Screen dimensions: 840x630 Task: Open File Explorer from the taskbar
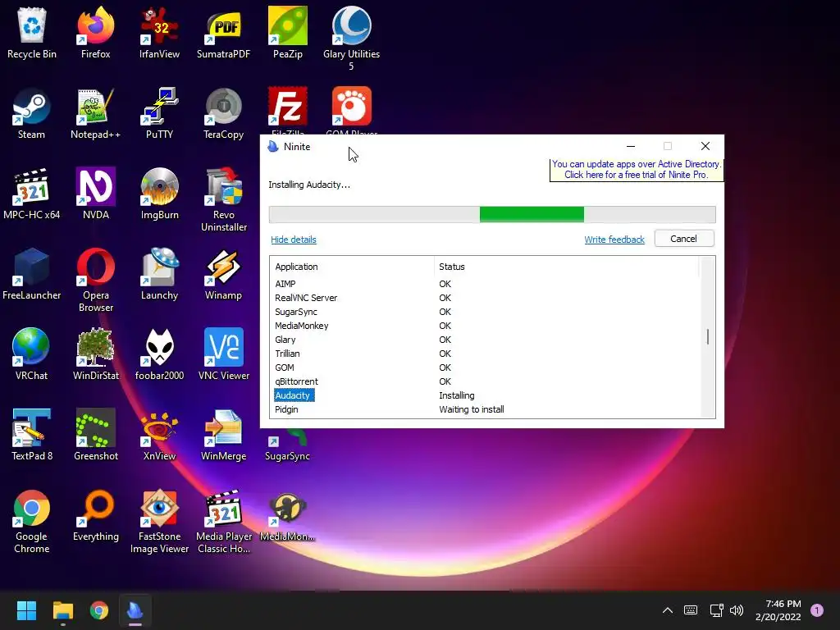click(62, 610)
